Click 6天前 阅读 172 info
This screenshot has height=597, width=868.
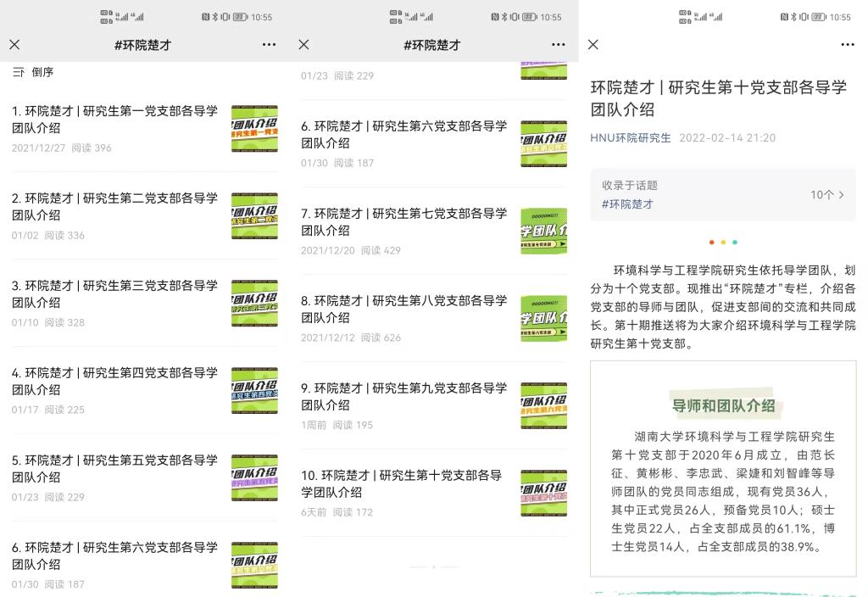tap(337, 512)
